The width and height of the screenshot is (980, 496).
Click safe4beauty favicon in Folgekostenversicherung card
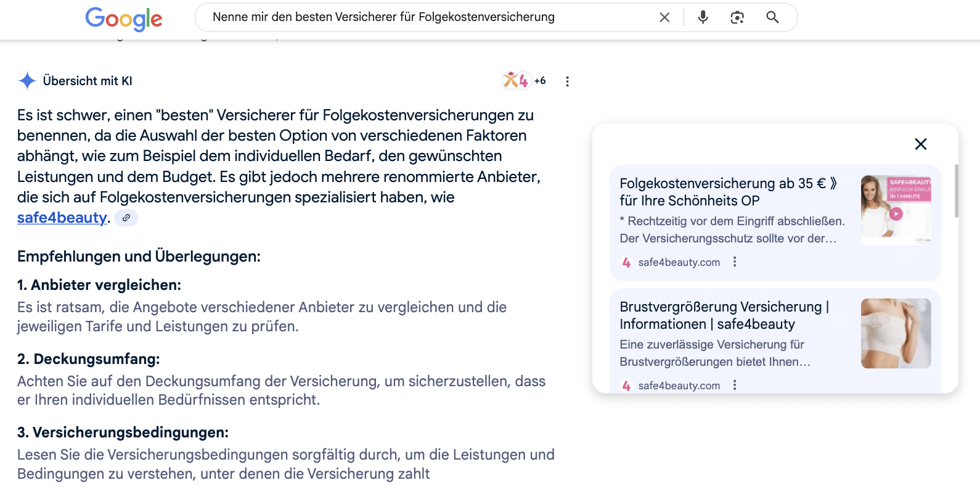[626, 262]
